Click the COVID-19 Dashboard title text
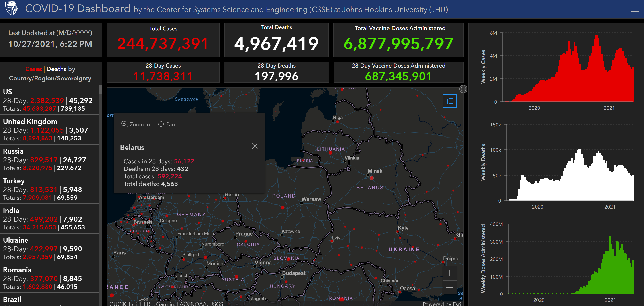The height and width of the screenshot is (306, 644). click(x=77, y=8)
